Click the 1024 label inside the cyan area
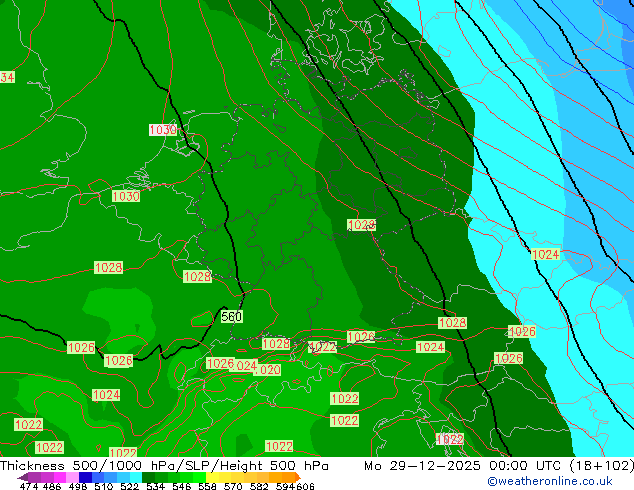634x490 pixels. coord(545,254)
